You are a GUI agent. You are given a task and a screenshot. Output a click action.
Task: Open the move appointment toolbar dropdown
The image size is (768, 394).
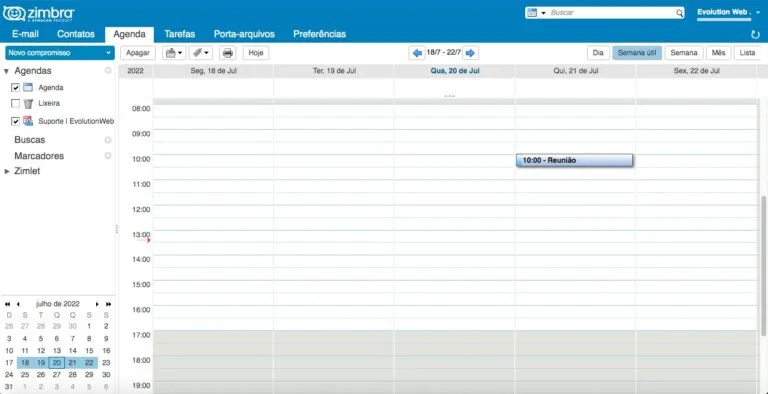[x=174, y=53]
